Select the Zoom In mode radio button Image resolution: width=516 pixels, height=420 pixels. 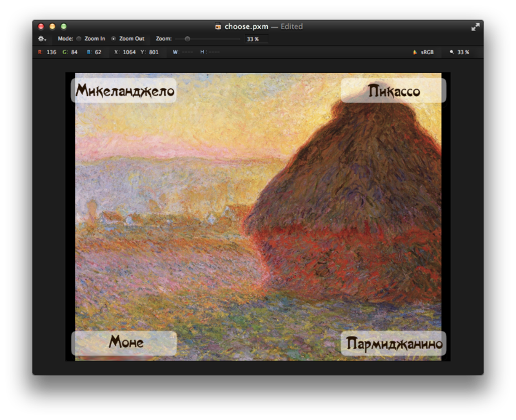(79, 39)
